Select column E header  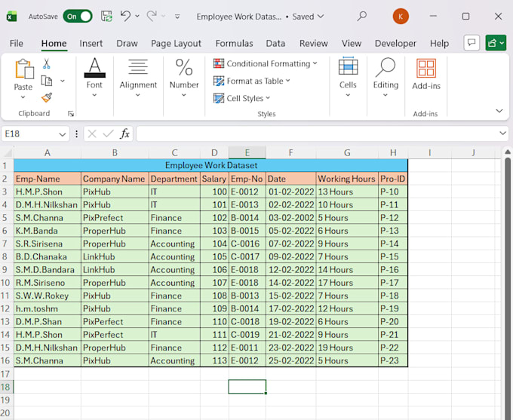point(247,153)
